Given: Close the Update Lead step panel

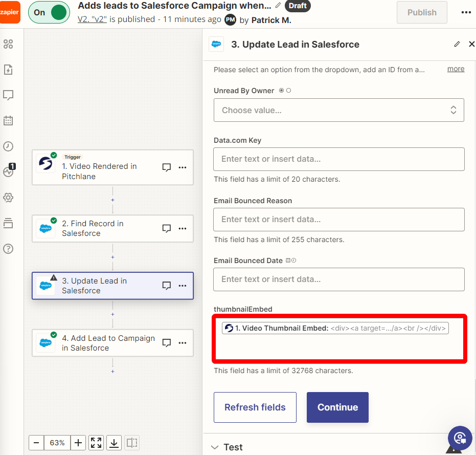Looking at the screenshot, I should pyautogui.click(x=471, y=45).
